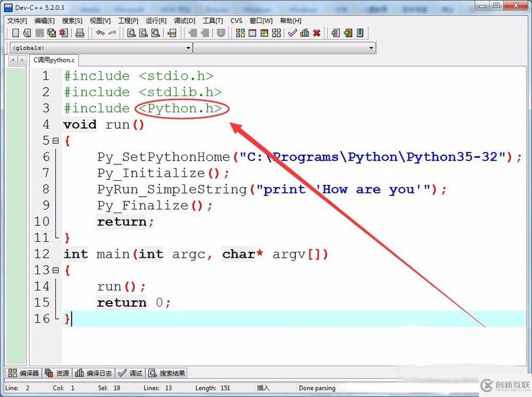Click the Rebuild All toolbar icon
This screenshot has height=397, width=532.
click(x=278, y=33)
